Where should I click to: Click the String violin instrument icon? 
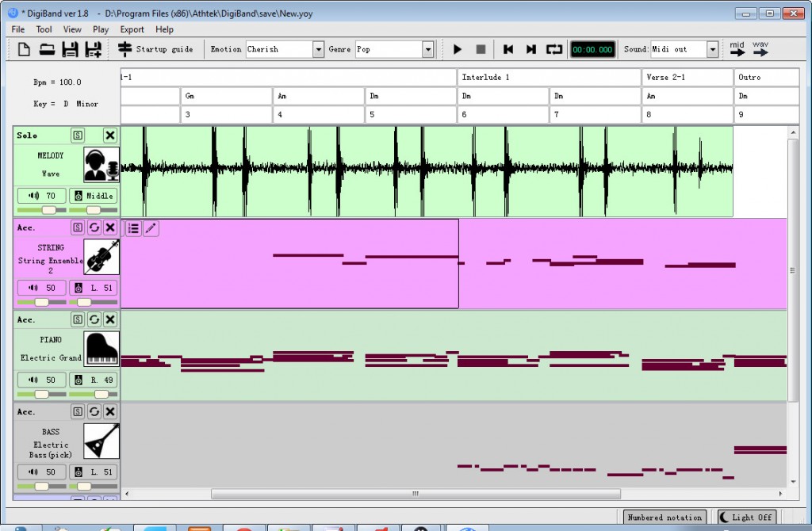pos(101,257)
